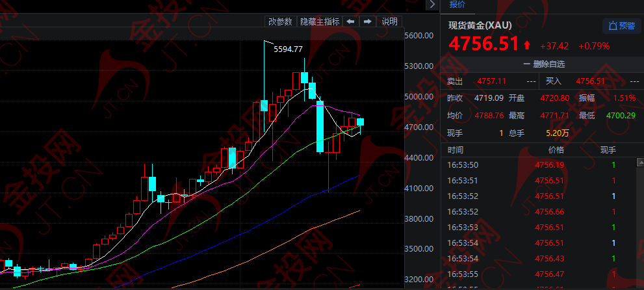The height and width of the screenshot is (290, 644).
Task: Switch to the 报价 tab
Action: click(x=457, y=5)
